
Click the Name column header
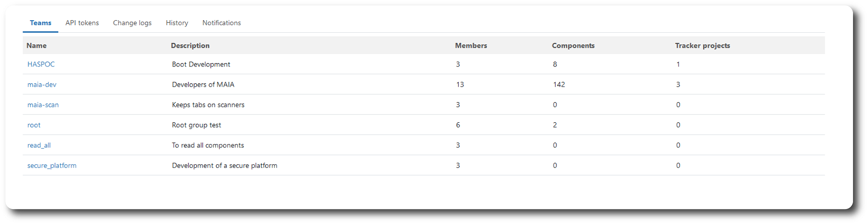click(x=37, y=46)
